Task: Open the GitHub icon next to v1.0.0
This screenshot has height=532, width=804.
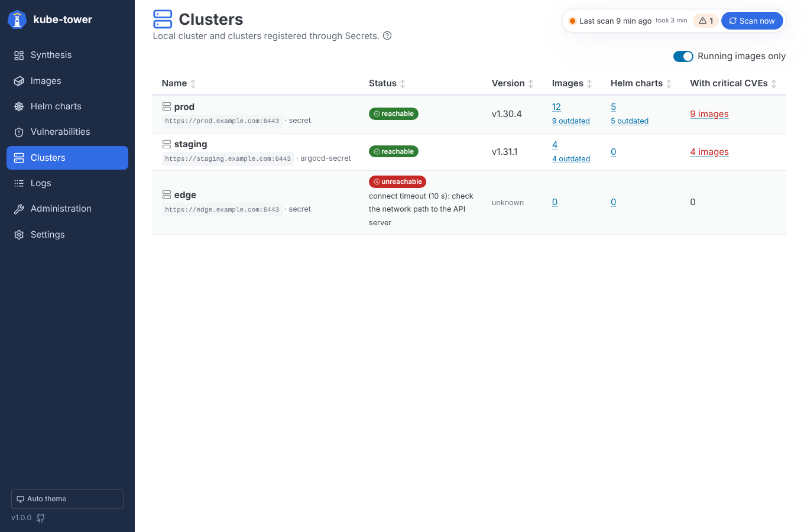Action: (x=41, y=518)
